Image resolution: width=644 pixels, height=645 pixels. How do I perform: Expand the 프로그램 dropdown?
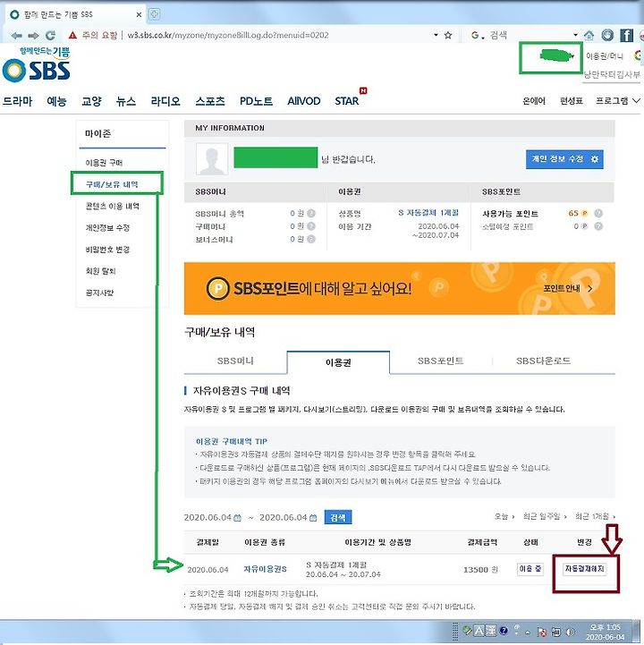tap(618, 101)
